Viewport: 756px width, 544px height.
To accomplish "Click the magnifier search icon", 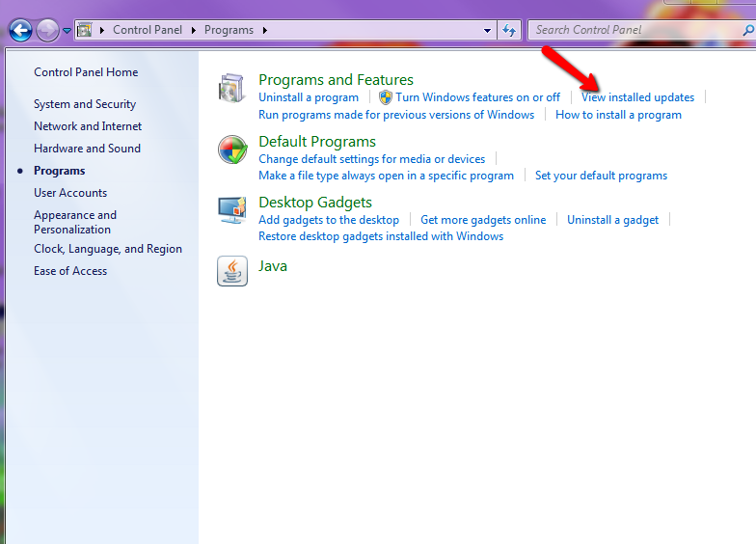I will pyautogui.click(x=748, y=31).
